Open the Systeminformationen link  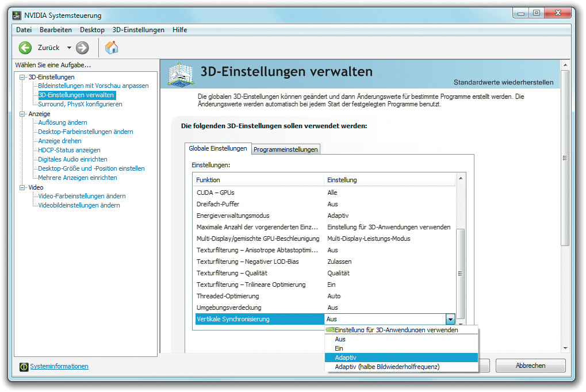(59, 367)
